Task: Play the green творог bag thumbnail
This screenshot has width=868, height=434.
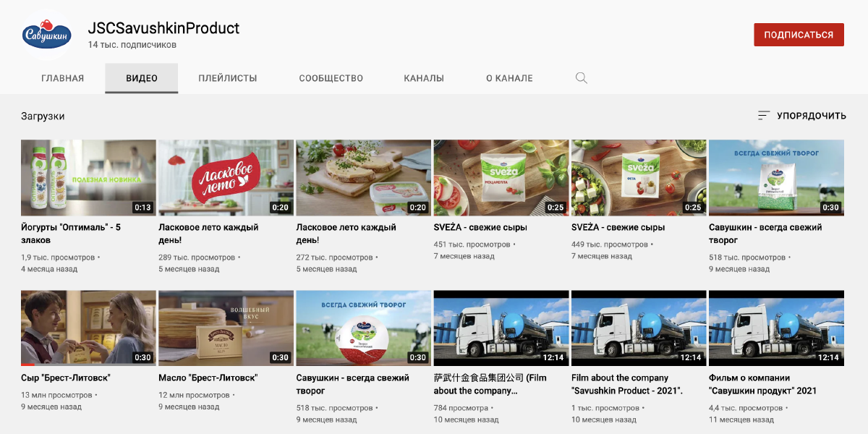Action: 776,177
